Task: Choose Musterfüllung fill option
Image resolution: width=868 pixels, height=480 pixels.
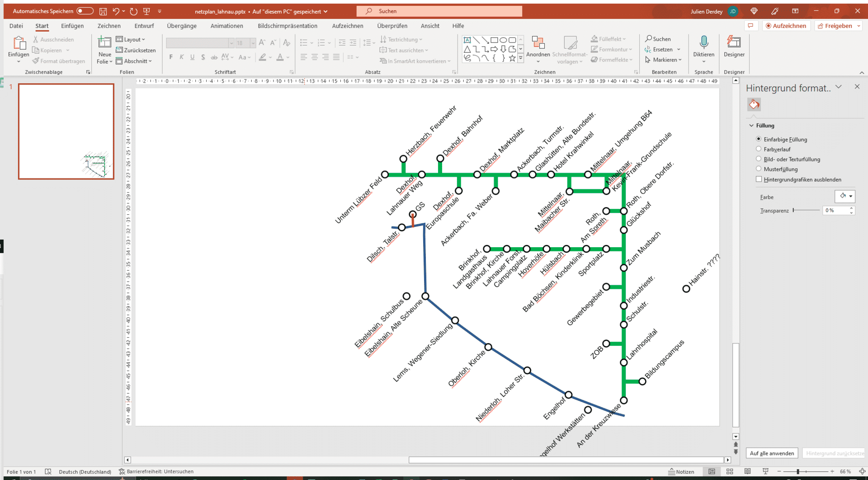Action: 759,169
